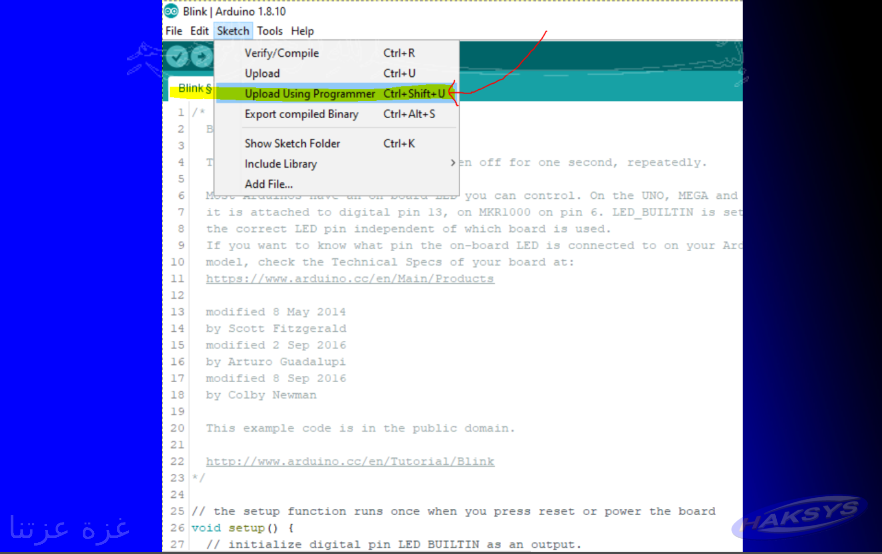The height and width of the screenshot is (554, 882).
Task: Expand the Include Library submenu
Action: 336,164
